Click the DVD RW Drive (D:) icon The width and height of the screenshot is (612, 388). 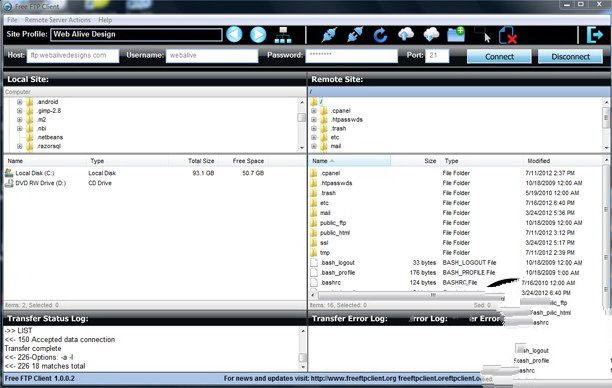(9, 183)
